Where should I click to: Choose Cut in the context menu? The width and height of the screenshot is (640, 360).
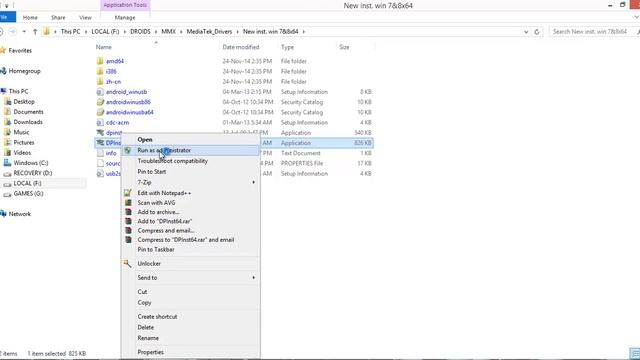tap(142, 292)
